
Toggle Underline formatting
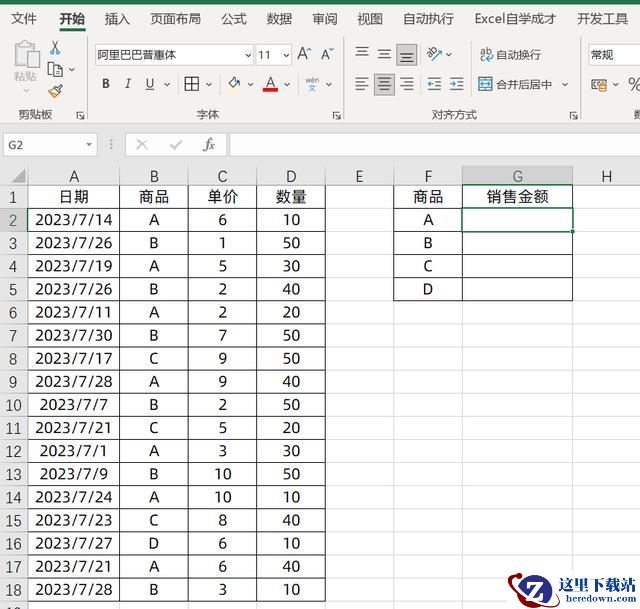coord(150,84)
